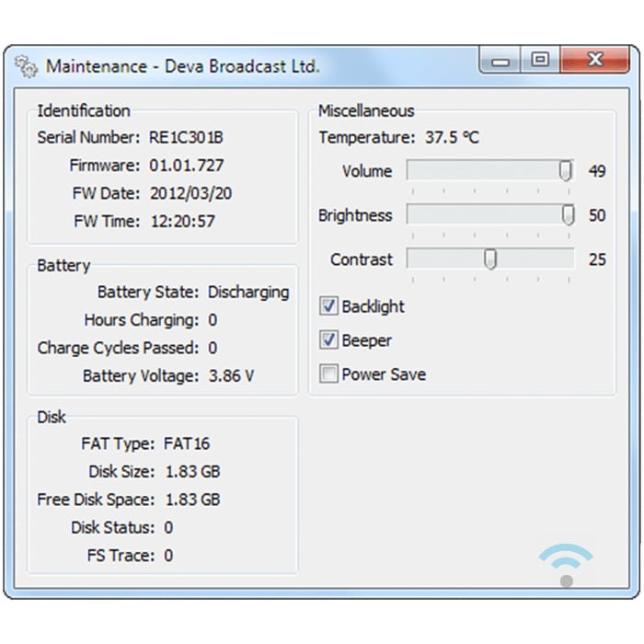Viewport: 644px width, 644px height.
Task: Click the Identification group label
Action: [x=84, y=111]
